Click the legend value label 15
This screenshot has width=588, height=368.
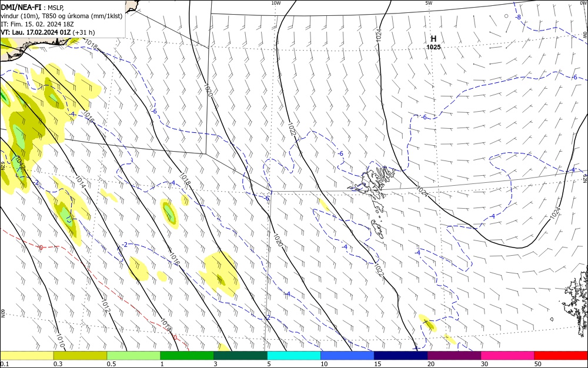(377, 364)
